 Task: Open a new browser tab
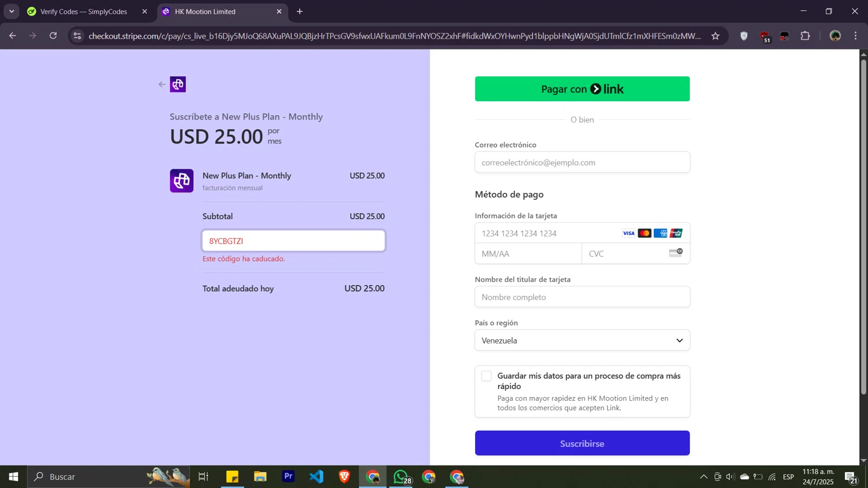[300, 12]
